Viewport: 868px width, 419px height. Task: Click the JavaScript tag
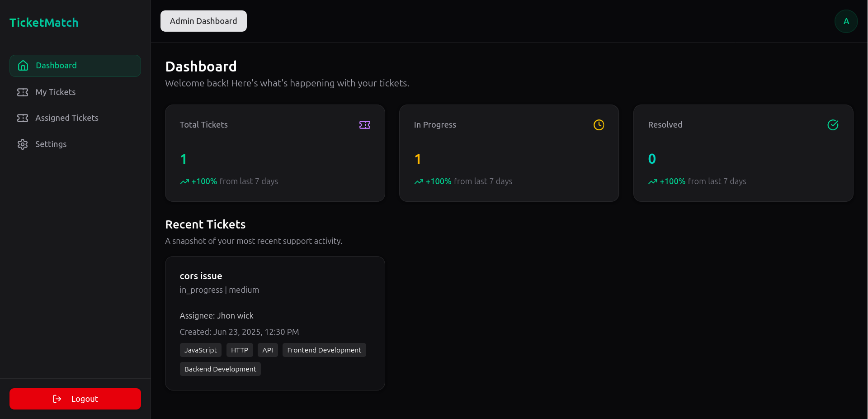(x=201, y=350)
